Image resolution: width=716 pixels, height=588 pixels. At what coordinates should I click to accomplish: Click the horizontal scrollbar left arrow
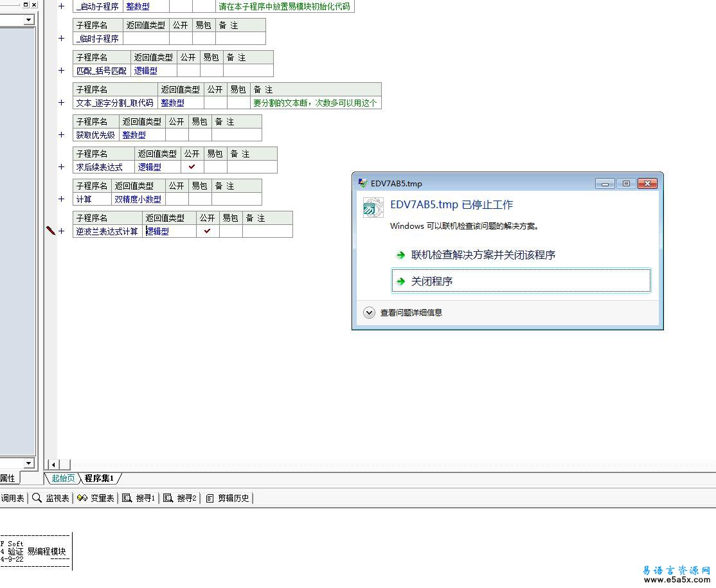coord(53,465)
